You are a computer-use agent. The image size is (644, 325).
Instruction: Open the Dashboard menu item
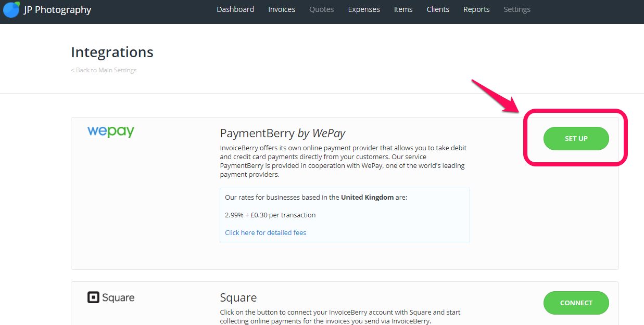235,9
